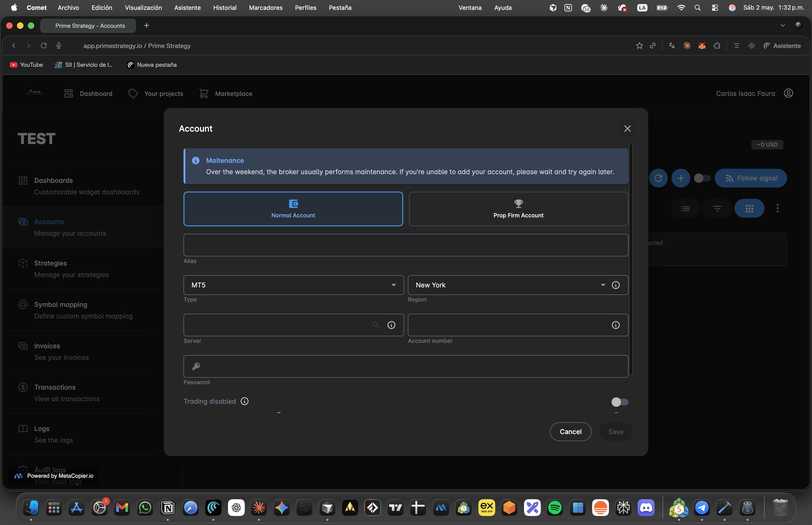This screenshot has height=525, width=812.
Task: Open the YouTube bookmark
Action: pos(26,65)
